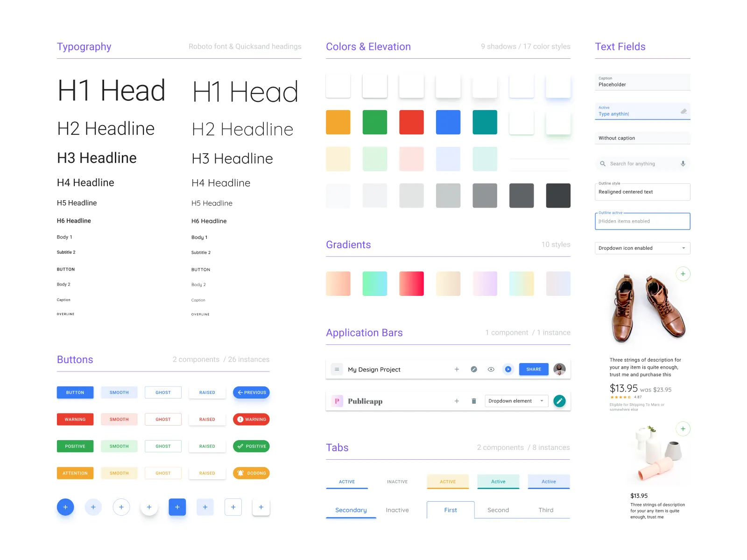The image size is (747, 560).
Task: Open the Dropdown icon enabled selector
Action: 642,248
